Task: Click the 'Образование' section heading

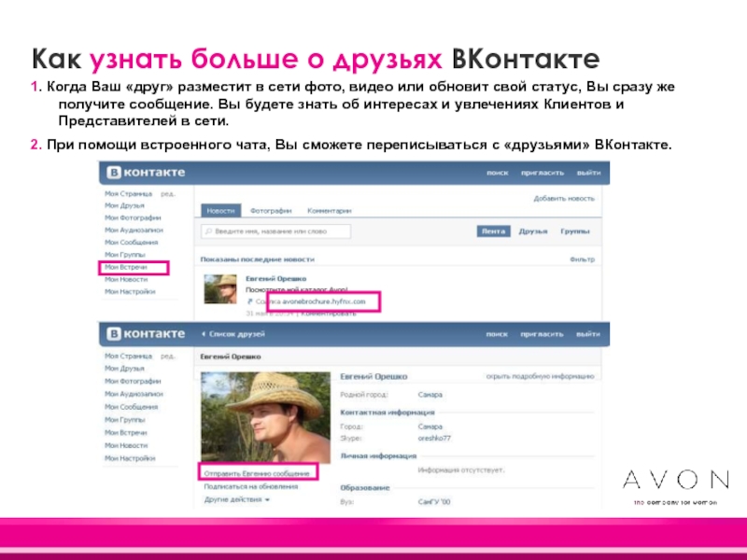Action: (365, 488)
